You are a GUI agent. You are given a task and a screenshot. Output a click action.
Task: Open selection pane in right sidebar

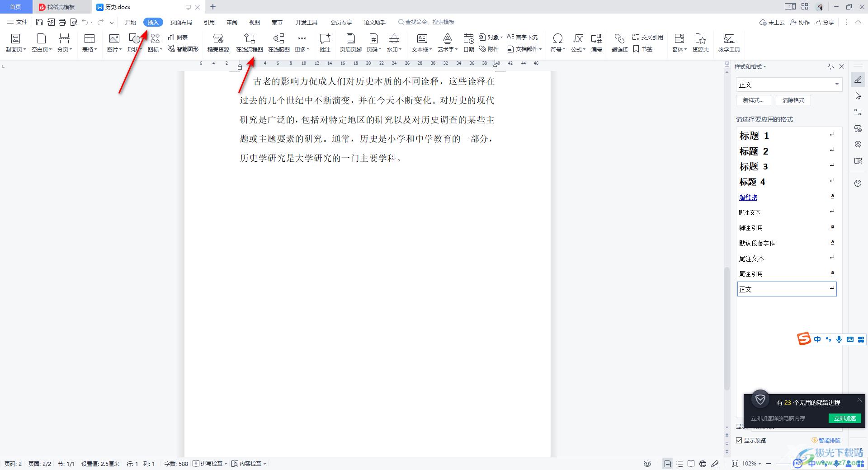point(858,96)
